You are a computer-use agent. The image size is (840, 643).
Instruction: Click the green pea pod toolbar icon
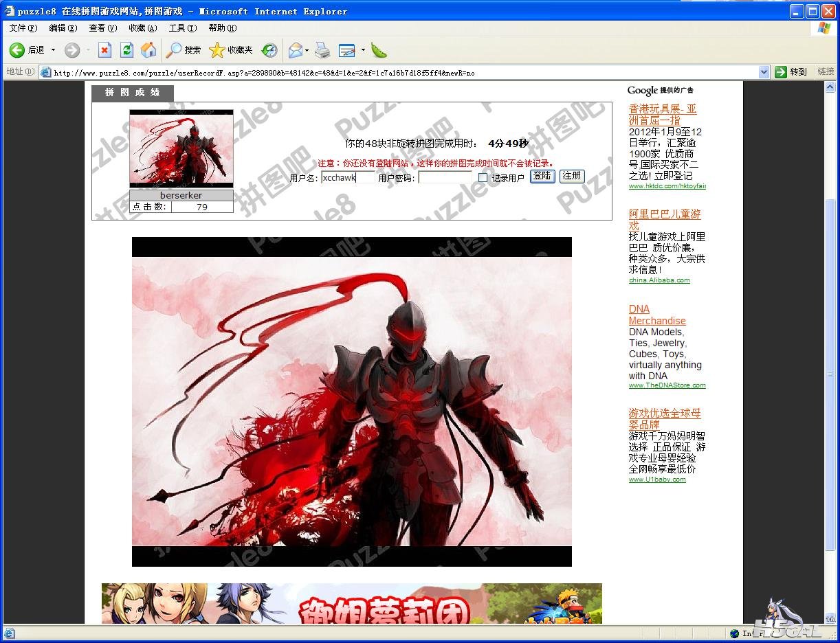pos(379,50)
